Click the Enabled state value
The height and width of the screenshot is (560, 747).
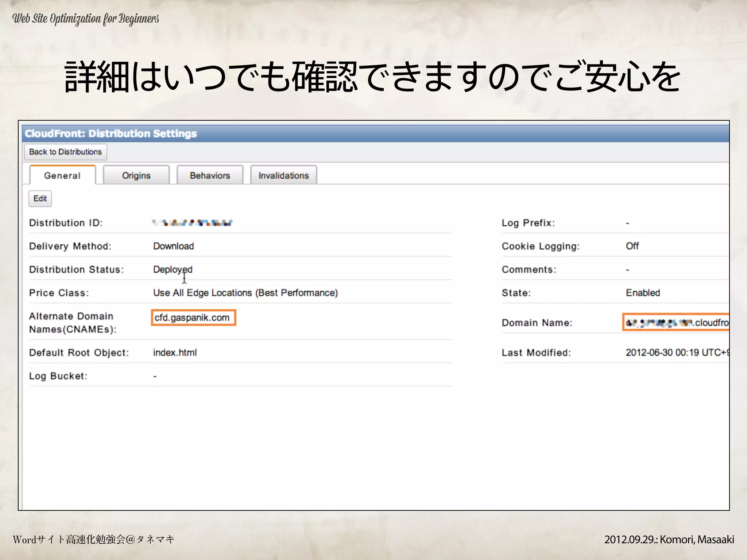pos(643,293)
